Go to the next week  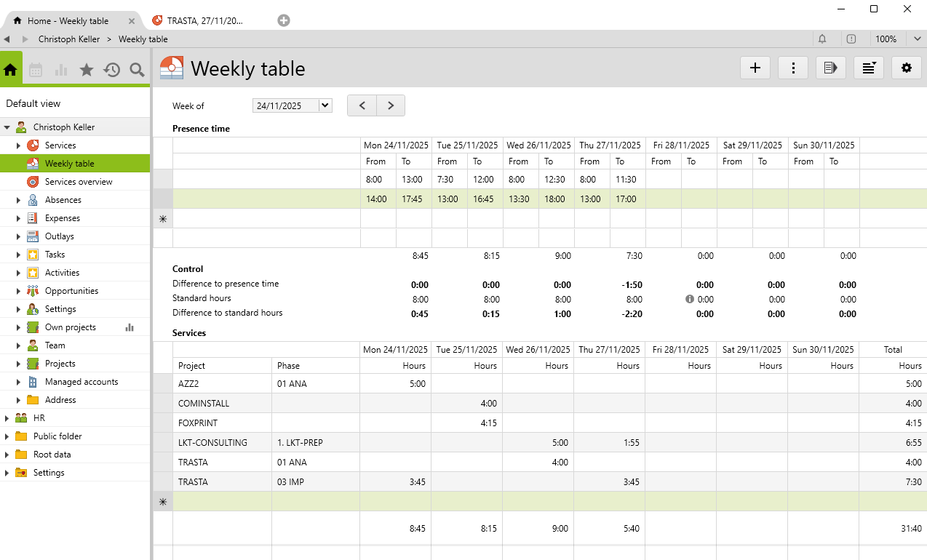tap(391, 105)
